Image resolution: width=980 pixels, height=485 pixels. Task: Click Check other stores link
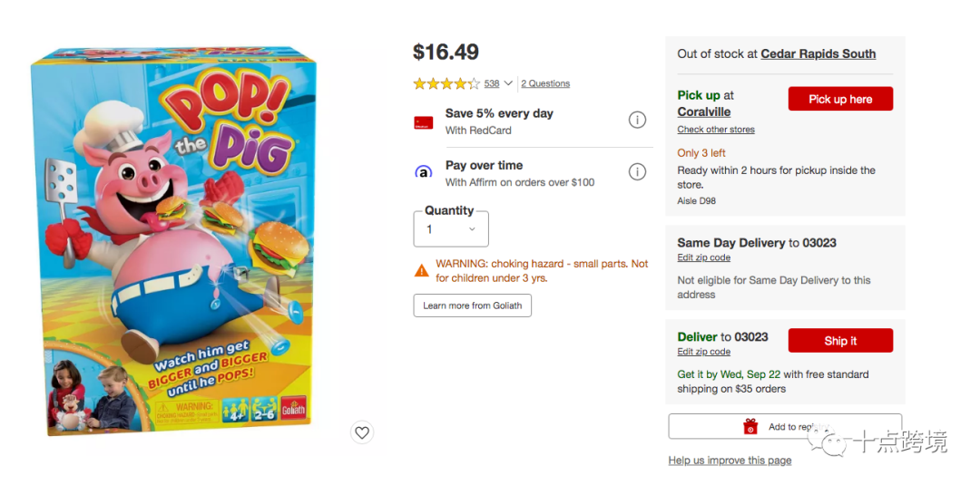(715, 130)
